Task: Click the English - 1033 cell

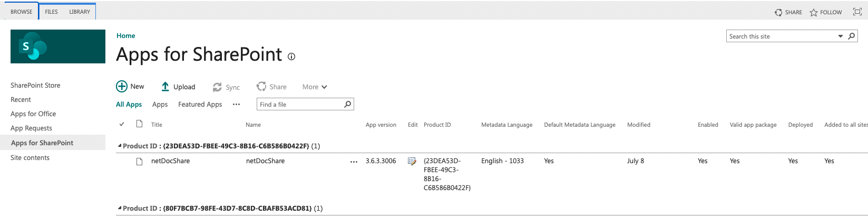Action: [502, 161]
